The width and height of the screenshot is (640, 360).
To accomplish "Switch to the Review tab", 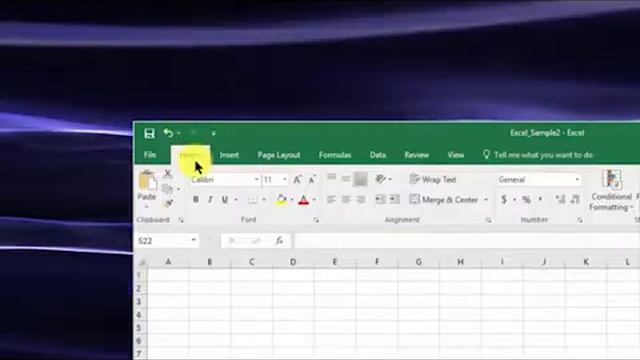I will point(416,155).
